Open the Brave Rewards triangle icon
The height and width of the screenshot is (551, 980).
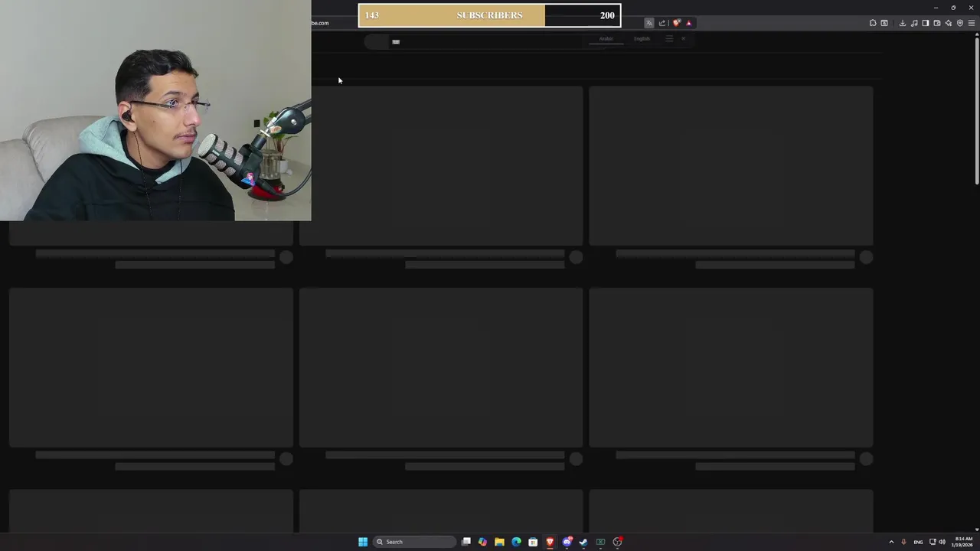[688, 23]
